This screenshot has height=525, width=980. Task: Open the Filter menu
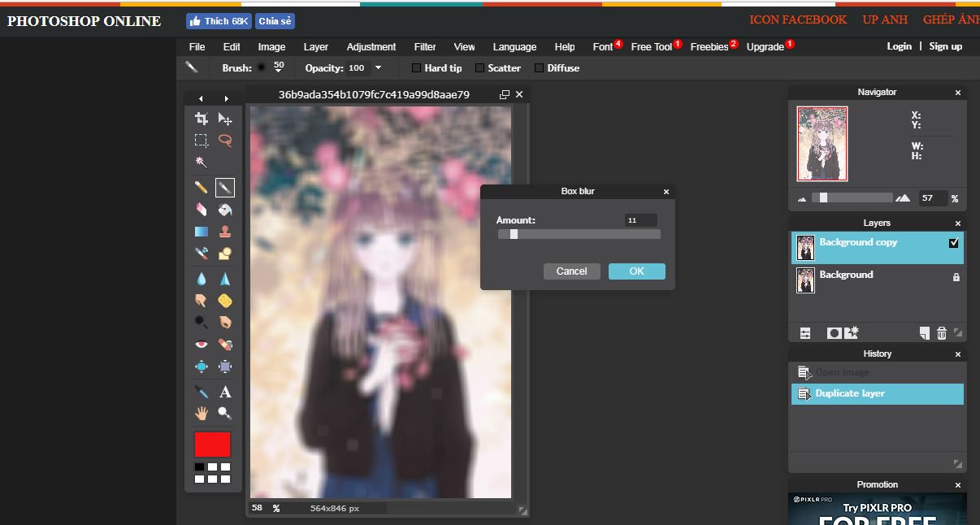(424, 47)
